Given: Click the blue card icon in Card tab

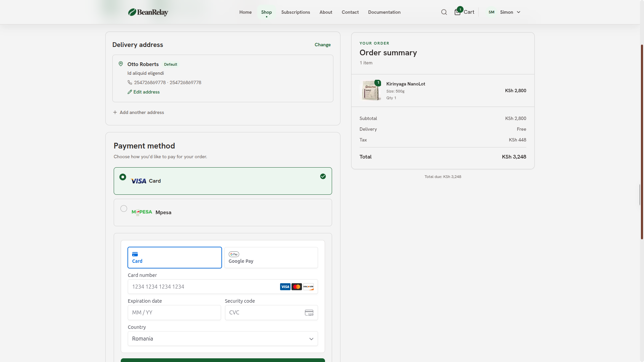Looking at the screenshot, I should point(135,254).
